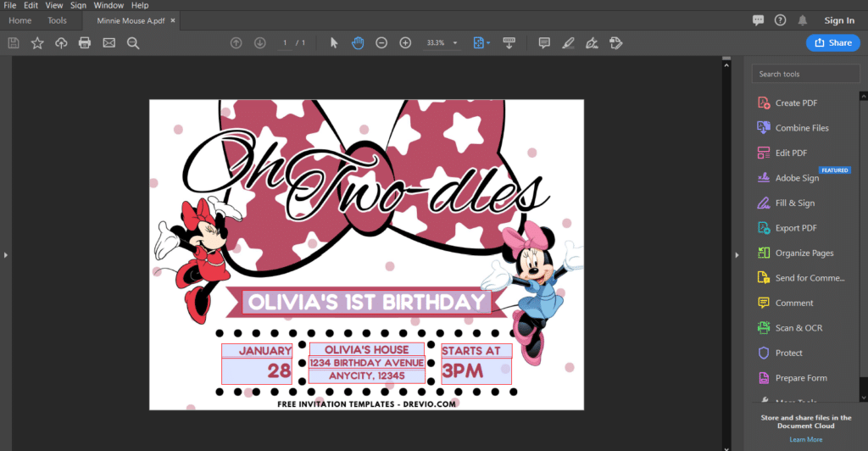This screenshot has width=868, height=451.
Task: Open the Sign menu
Action: [78, 5]
